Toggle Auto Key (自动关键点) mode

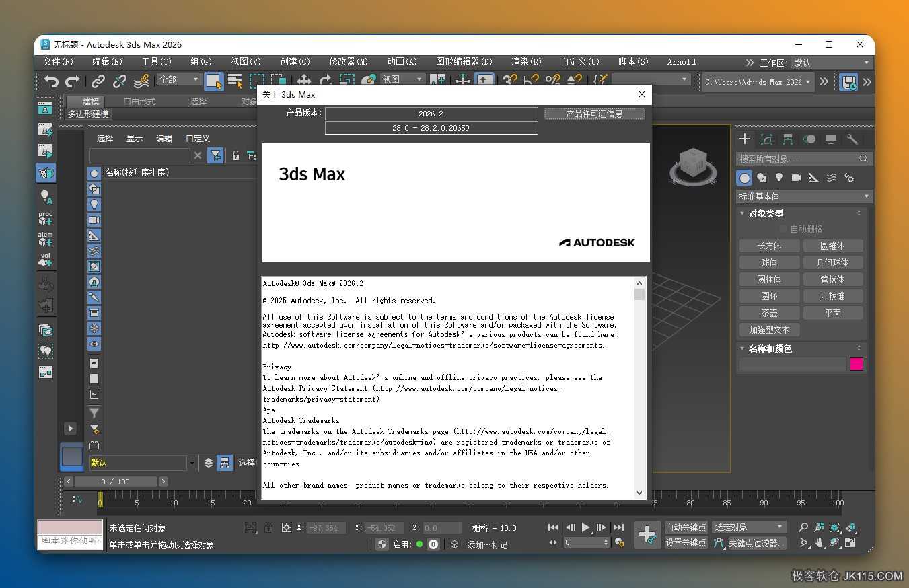pyautogui.click(x=686, y=527)
